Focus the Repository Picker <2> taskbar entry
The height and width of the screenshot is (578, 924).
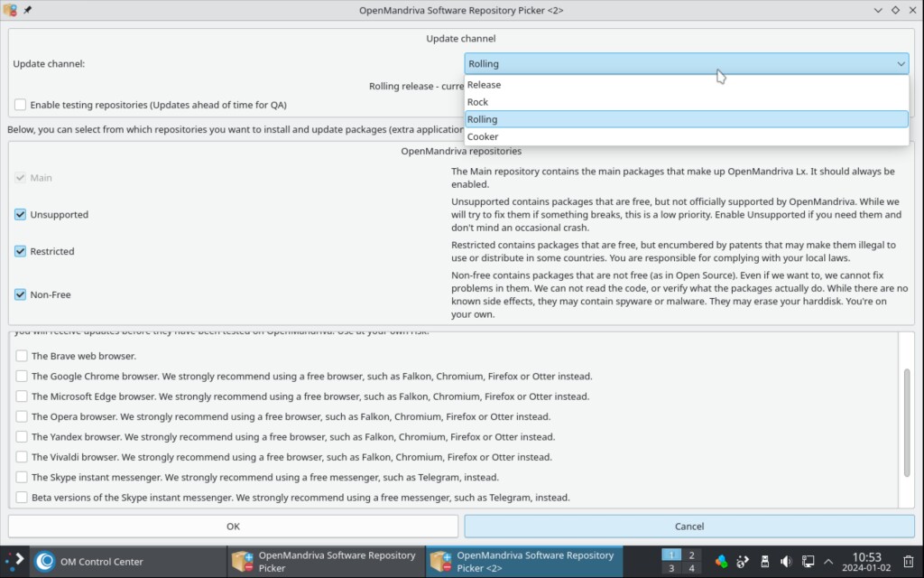pos(524,562)
